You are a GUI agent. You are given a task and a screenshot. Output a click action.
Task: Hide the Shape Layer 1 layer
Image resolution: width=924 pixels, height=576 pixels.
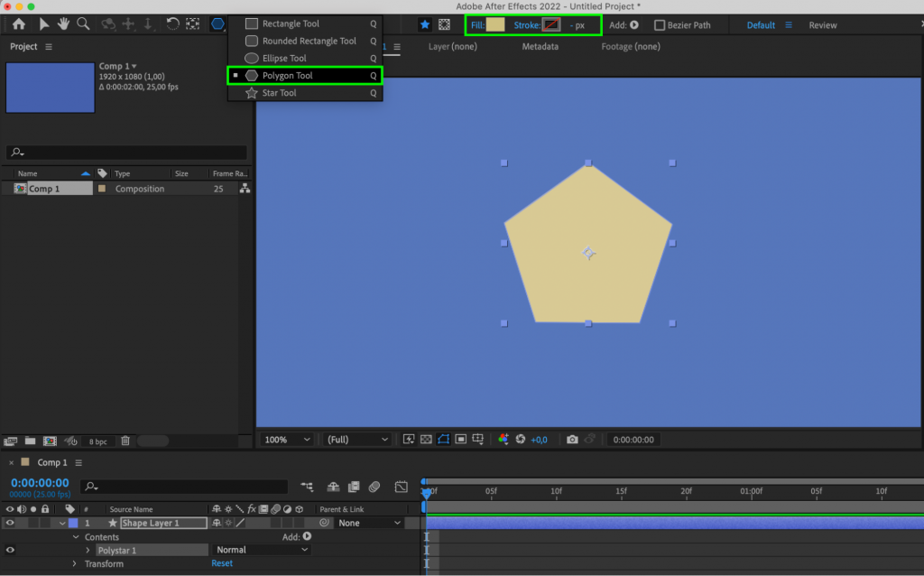coord(10,523)
